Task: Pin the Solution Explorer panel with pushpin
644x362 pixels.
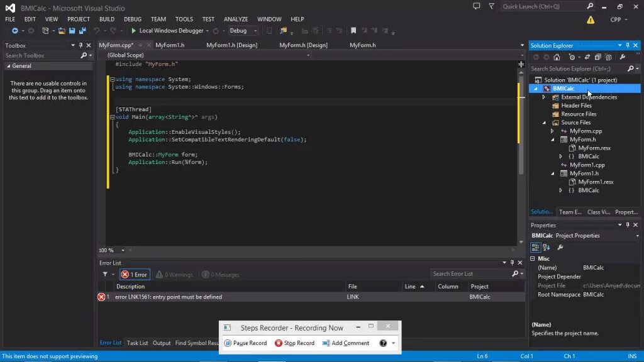Action: tap(628, 45)
